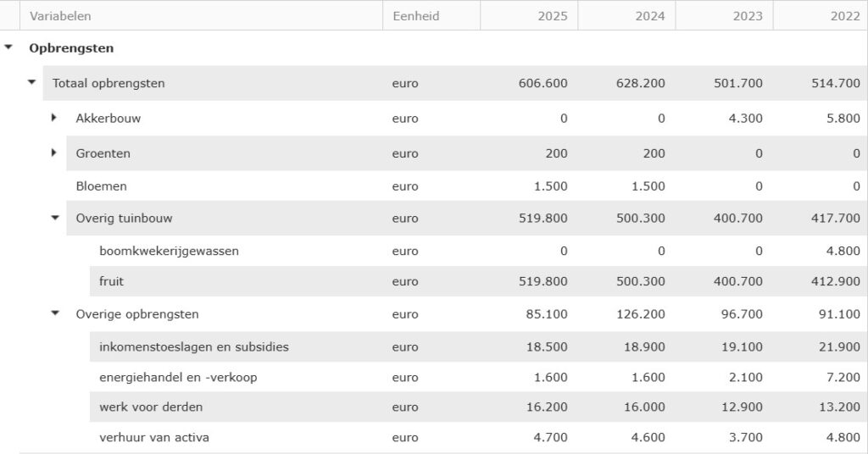Click energiehandel en -verkoop row
The image size is (868, 454).
click(178, 377)
